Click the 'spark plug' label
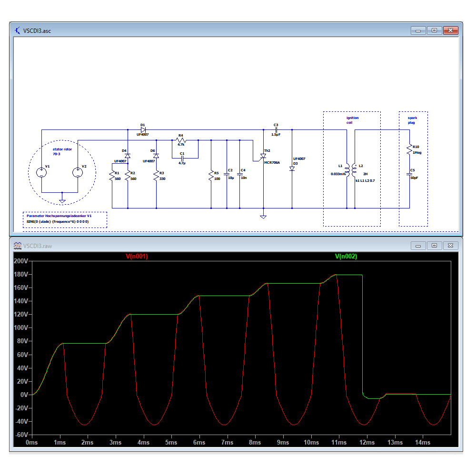Image resolution: width=476 pixels, height=476 pixels. tap(412, 120)
